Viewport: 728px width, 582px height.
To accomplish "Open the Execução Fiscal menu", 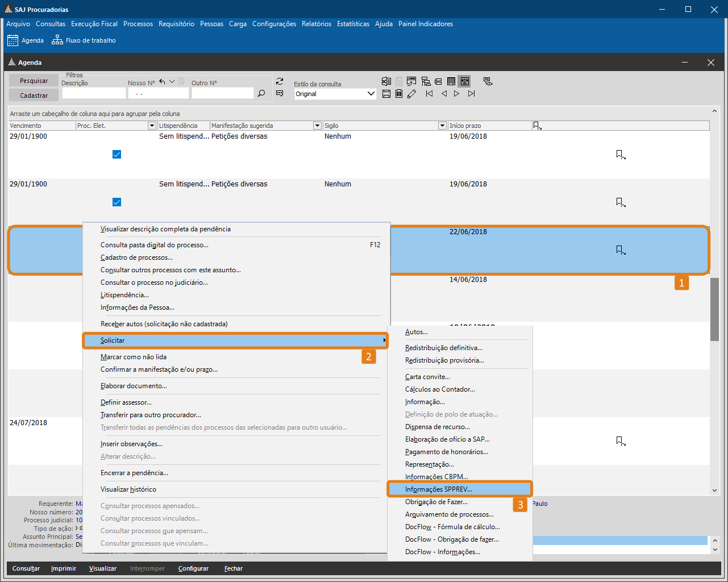I will (x=94, y=24).
